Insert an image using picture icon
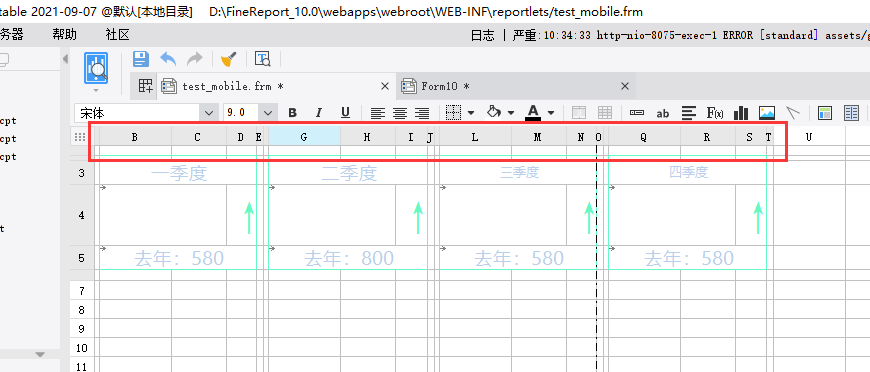The width and height of the screenshot is (870, 372). [767, 113]
